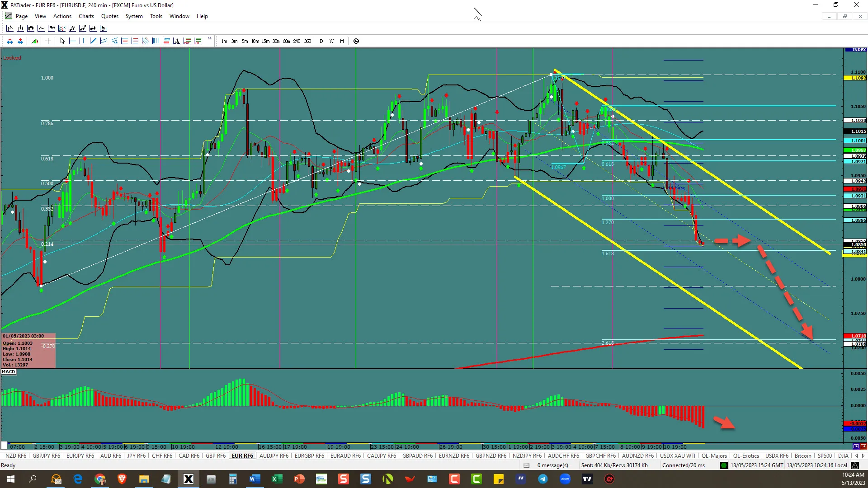Switch chart to 360 minute timeframe

click(x=307, y=41)
